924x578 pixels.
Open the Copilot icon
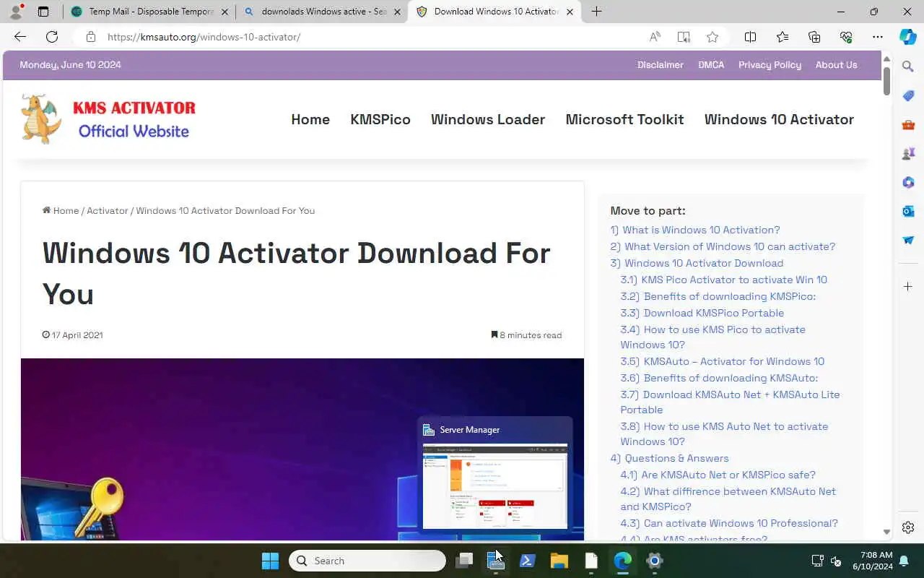(908, 37)
